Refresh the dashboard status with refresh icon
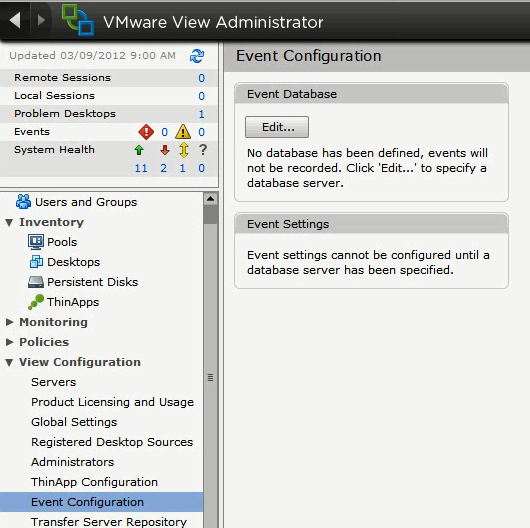This screenshot has width=530, height=528. tap(197, 56)
